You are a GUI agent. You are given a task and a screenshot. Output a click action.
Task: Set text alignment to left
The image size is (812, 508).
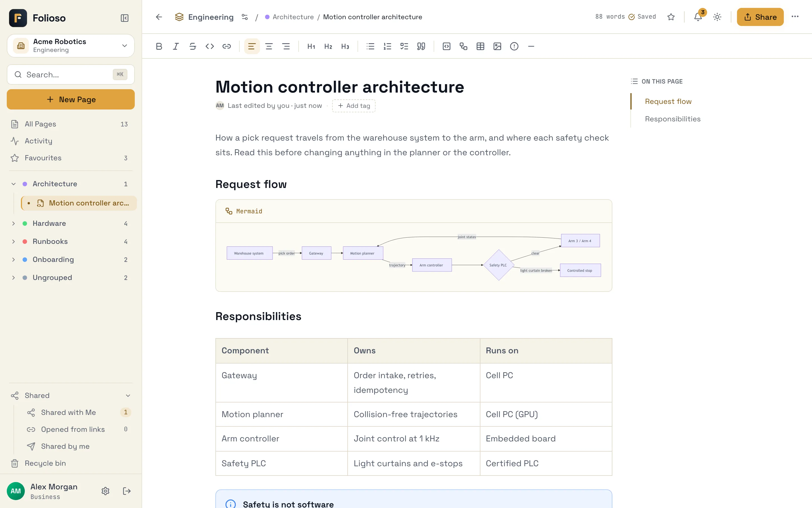coord(252,46)
